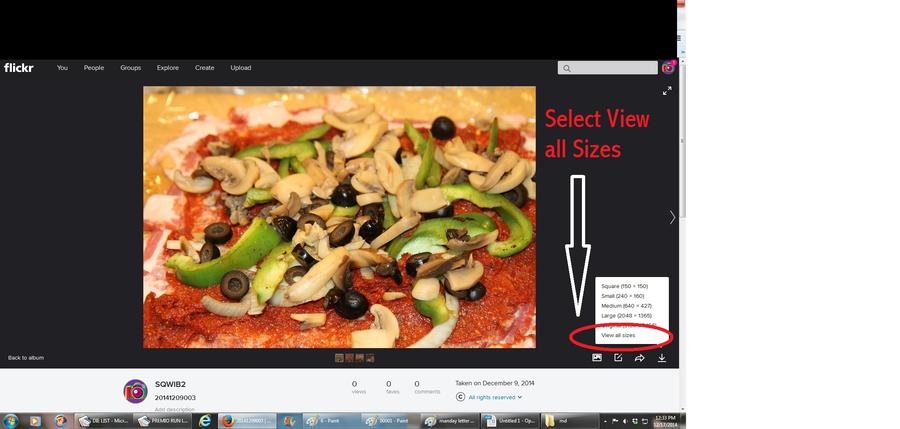Image resolution: width=900 pixels, height=429 pixels.
Task: Open the All rights reserved license dropdown
Action: (495, 397)
